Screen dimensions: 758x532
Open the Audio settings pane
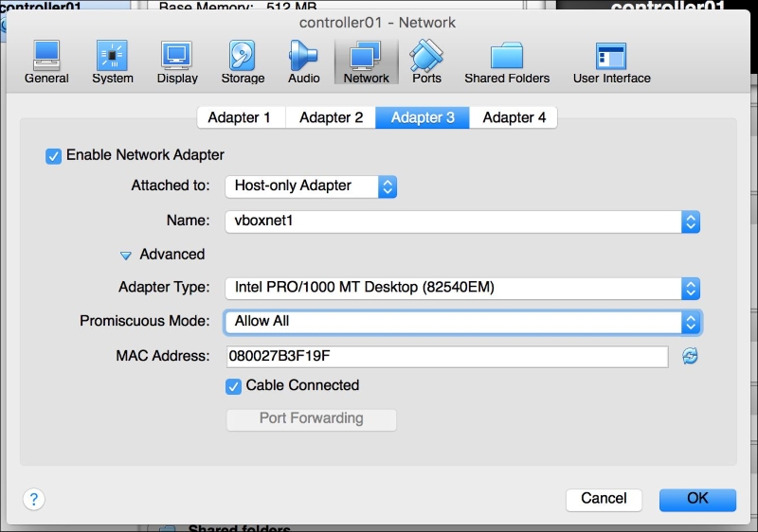coord(303,62)
